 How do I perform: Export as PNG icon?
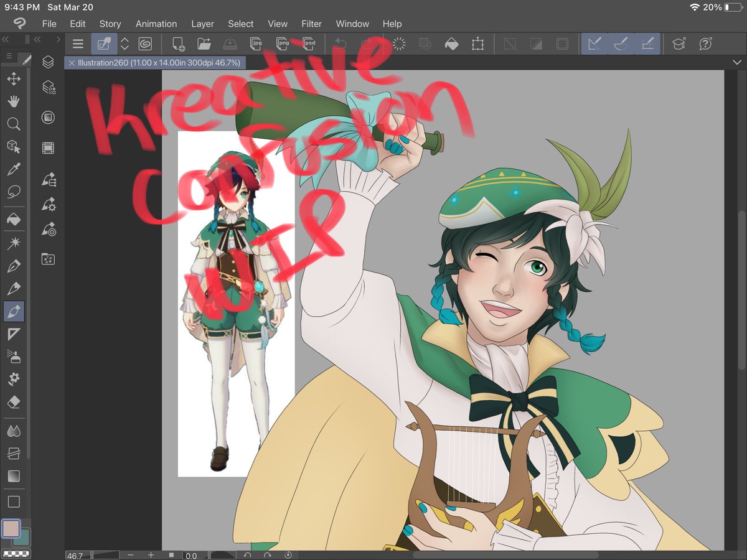coord(282,44)
